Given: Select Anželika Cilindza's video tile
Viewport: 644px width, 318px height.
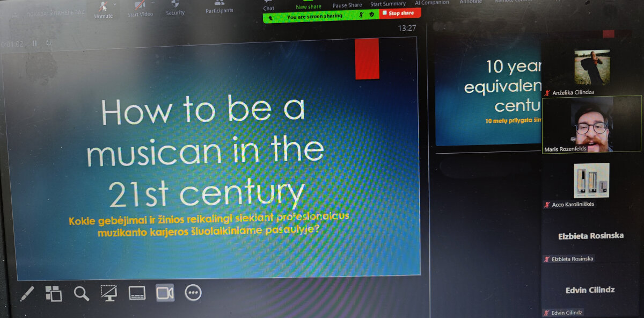Looking at the screenshot, I should (592, 70).
